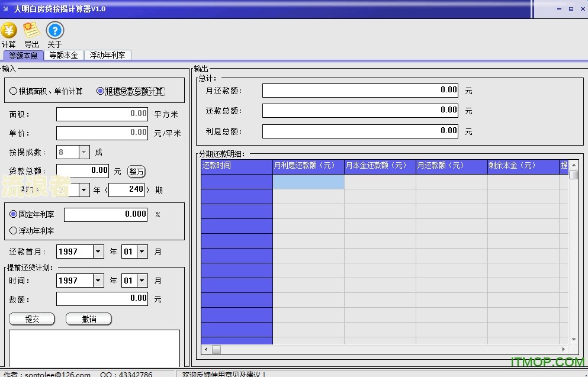Click the 贷款总额 input field
The width and height of the screenshot is (588, 377).
tap(82, 171)
